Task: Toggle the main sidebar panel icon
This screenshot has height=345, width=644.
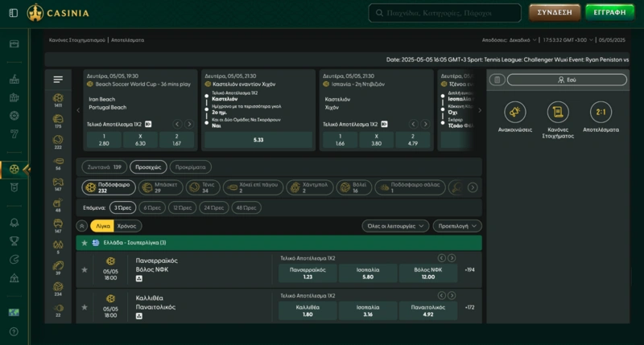Action: [x=13, y=13]
